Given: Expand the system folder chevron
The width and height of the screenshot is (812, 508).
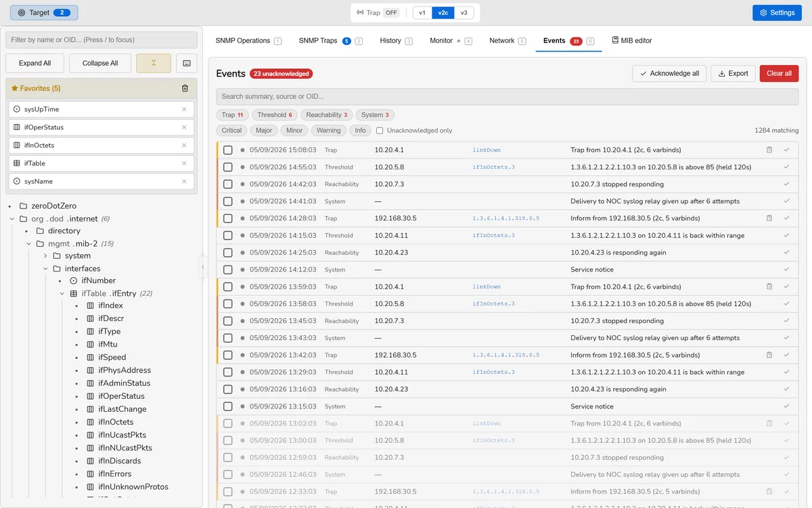Looking at the screenshot, I should (x=45, y=256).
